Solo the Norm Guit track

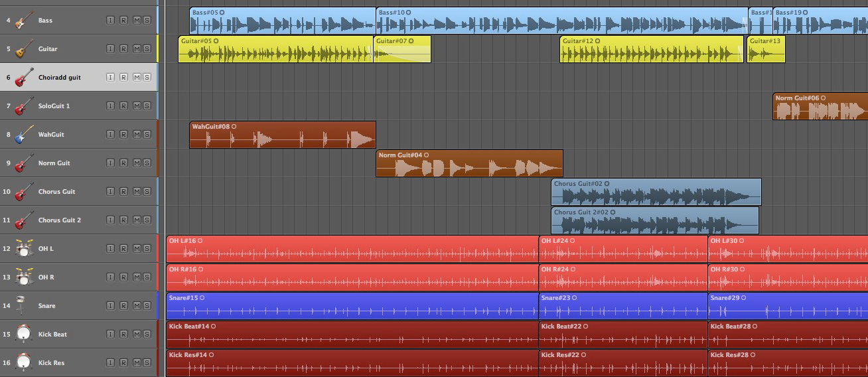point(147,163)
